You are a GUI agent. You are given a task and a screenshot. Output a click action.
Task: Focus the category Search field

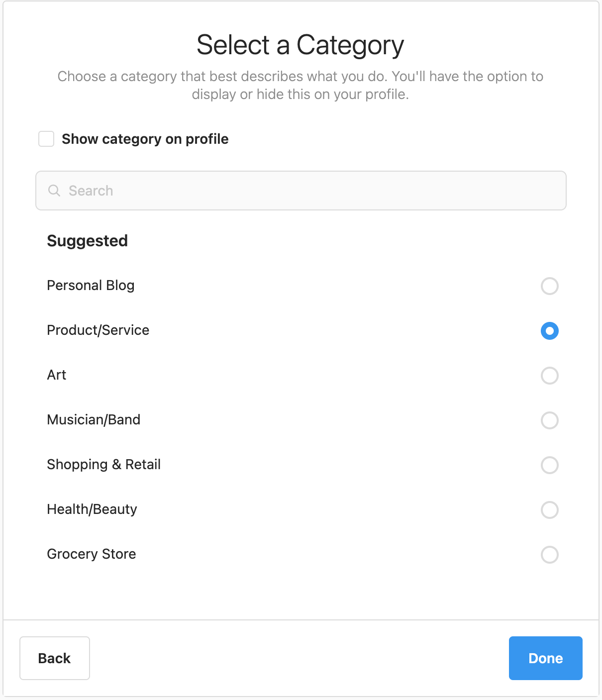pos(301,191)
